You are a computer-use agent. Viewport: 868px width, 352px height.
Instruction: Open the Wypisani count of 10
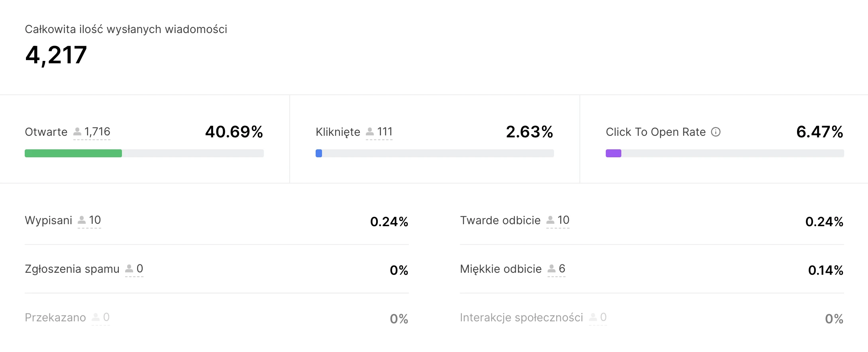(95, 220)
